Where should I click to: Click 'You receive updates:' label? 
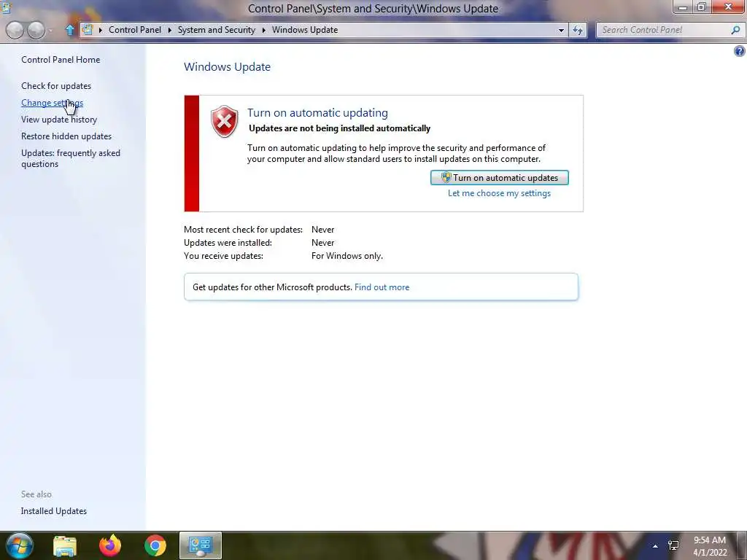(x=223, y=256)
